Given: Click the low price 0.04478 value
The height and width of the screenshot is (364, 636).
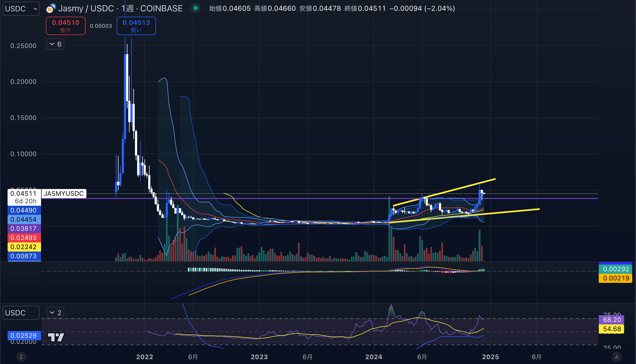Looking at the screenshot, I should click(327, 8).
